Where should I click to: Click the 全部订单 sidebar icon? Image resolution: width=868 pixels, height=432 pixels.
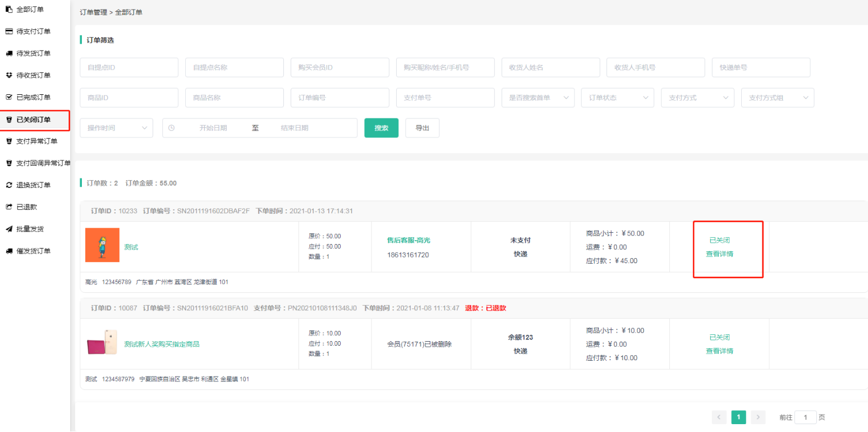pos(9,10)
